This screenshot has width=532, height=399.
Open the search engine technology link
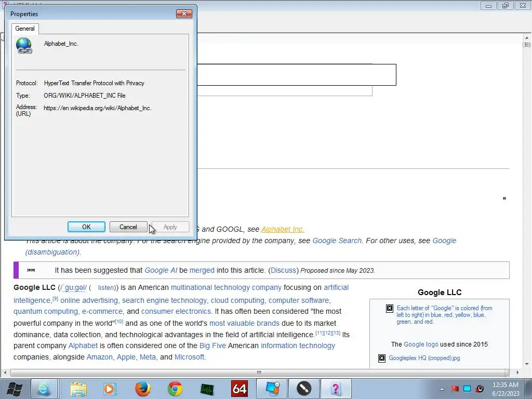point(164,300)
